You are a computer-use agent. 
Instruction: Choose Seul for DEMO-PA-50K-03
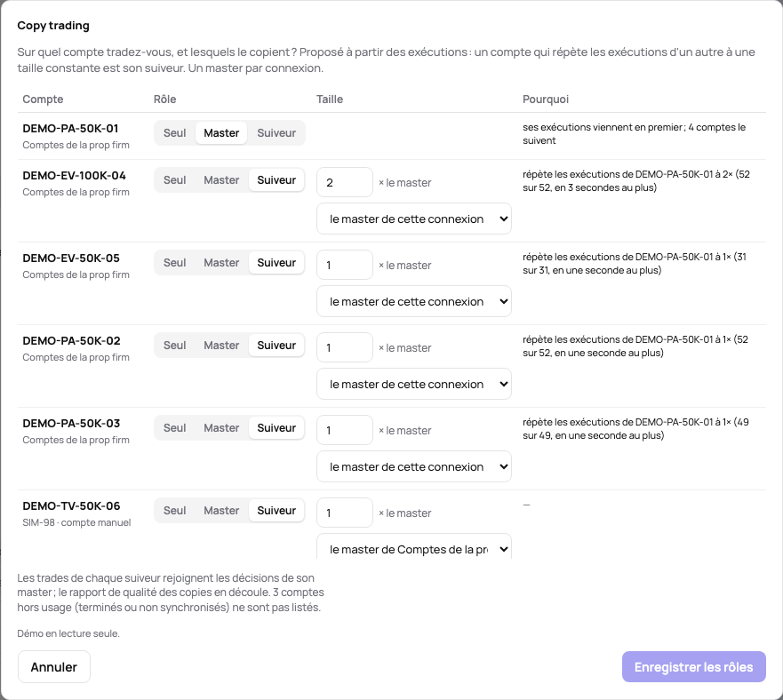pyautogui.click(x=175, y=428)
